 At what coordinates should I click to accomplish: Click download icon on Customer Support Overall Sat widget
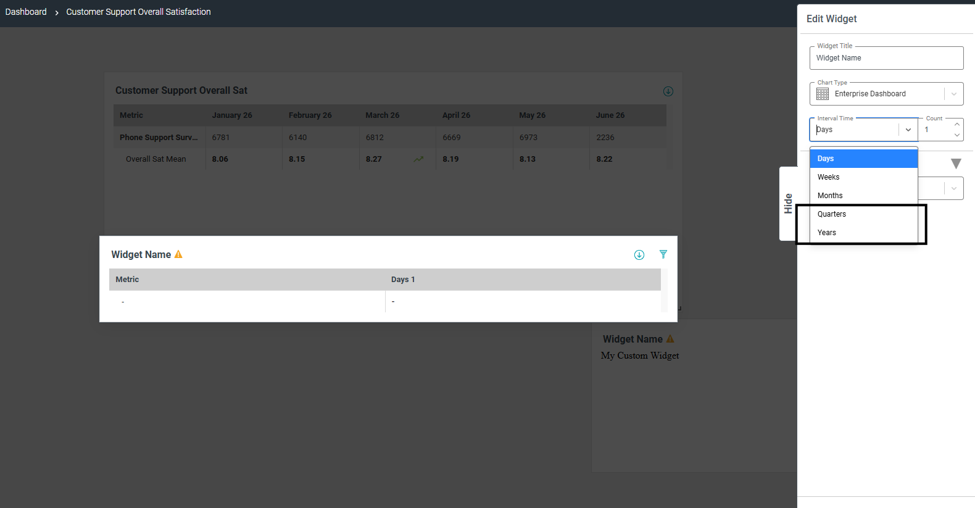(x=668, y=91)
